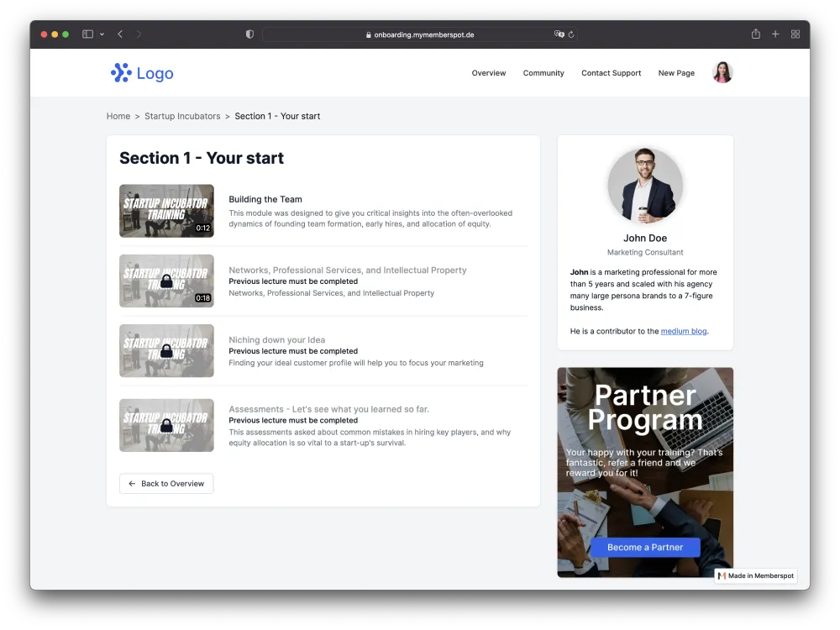The height and width of the screenshot is (630, 840).
Task: Click John Doe's profile photo
Action: 645,186
